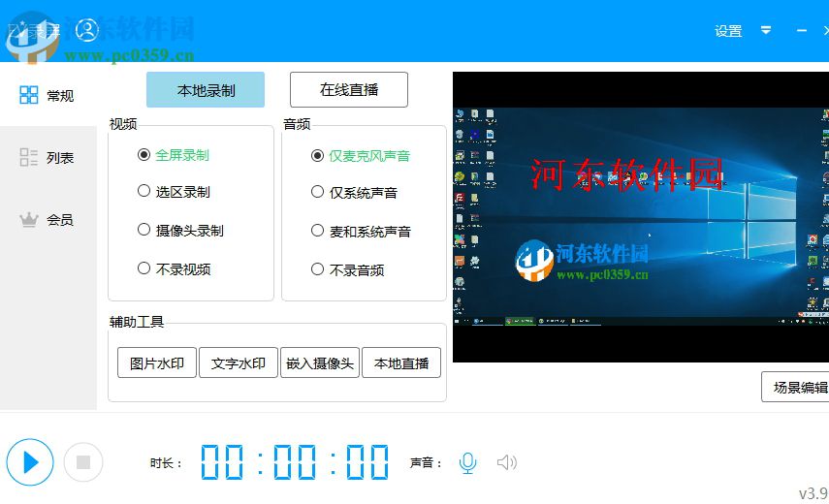Click the 列表 list icon in sidebar
This screenshot has width=829, height=504.
[28, 157]
